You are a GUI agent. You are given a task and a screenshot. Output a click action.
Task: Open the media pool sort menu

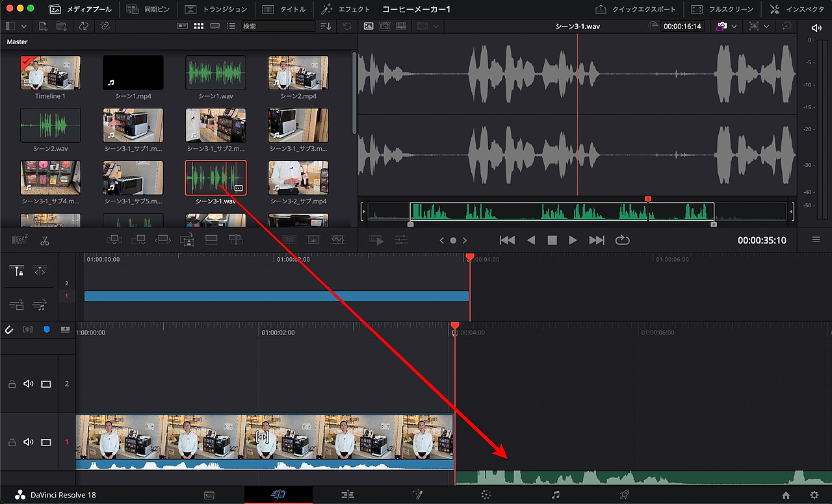pos(326,26)
